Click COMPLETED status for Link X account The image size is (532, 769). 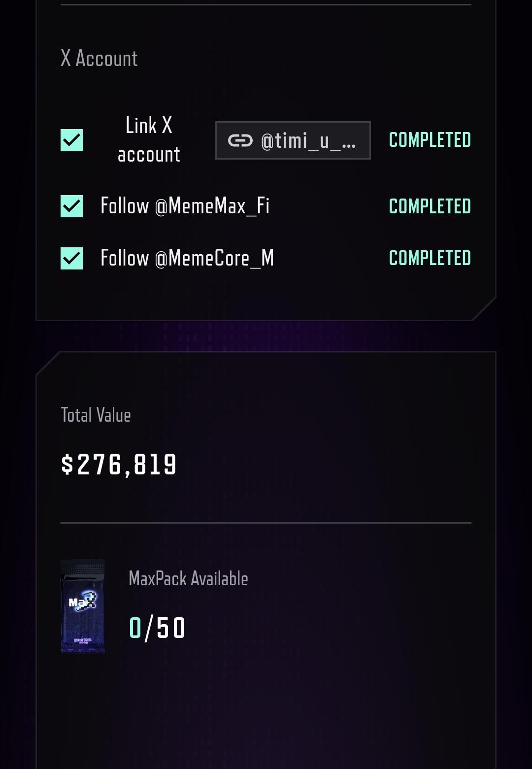[430, 140]
